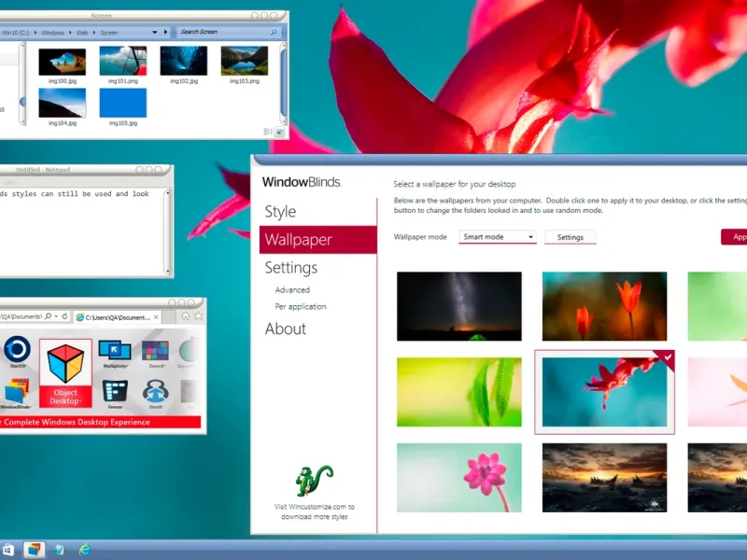747x560 pixels.
Task: Launch Internet Explorer from the taskbar
Action: click(x=85, y=550)
